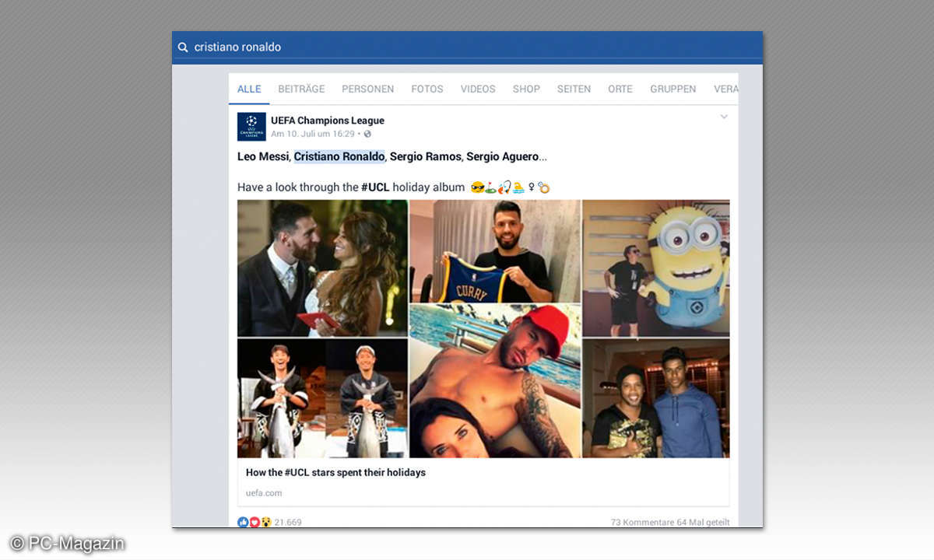
Task: Click the post timestamp 'Am 10. Juli um 16:29'
Action: [x=313, y=134]
